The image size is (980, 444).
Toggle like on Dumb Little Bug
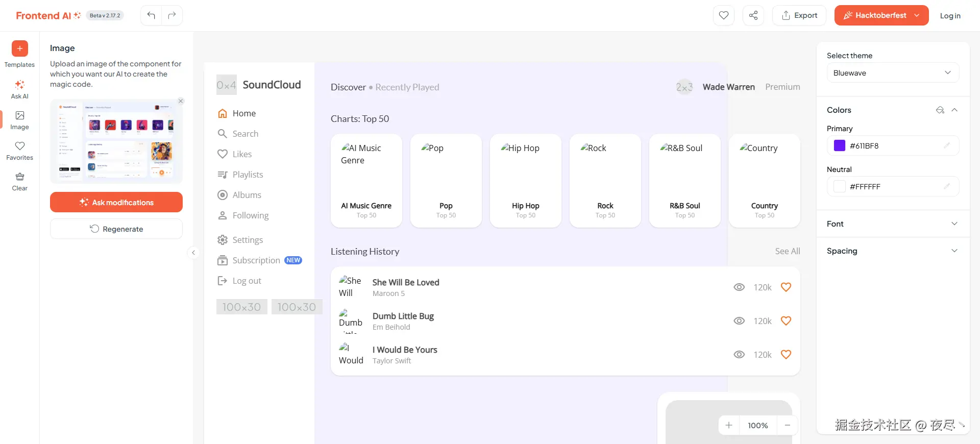pyautogui.click(x=786, y=321)
